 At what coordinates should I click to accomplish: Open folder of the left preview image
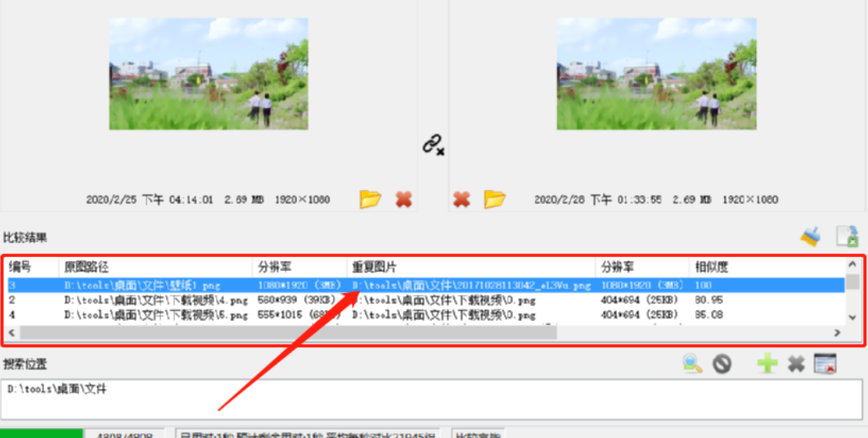371,199
